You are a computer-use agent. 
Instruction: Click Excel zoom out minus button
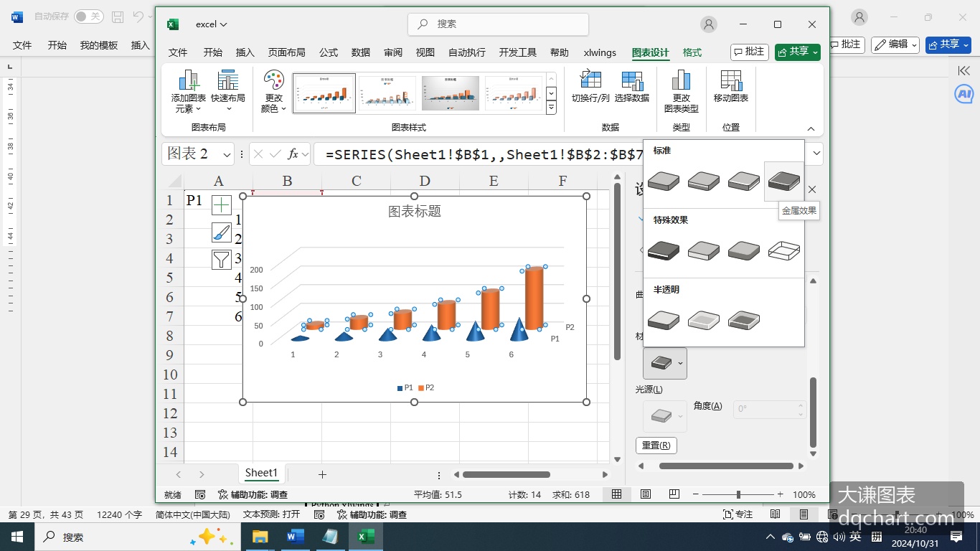[x=695, y=494]
